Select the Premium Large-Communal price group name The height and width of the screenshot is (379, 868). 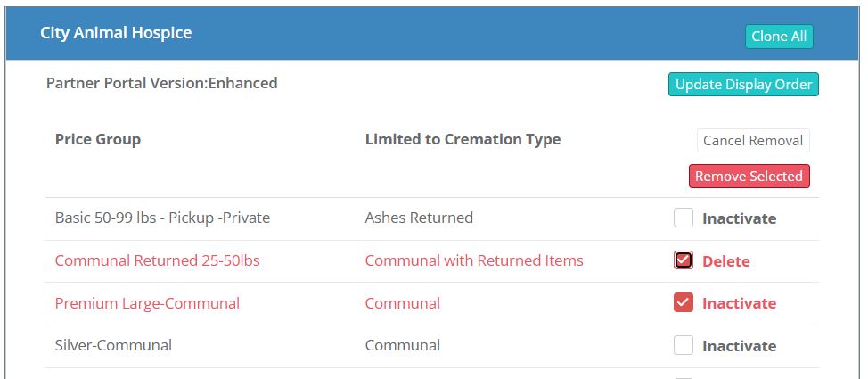(x=147, y=303)
